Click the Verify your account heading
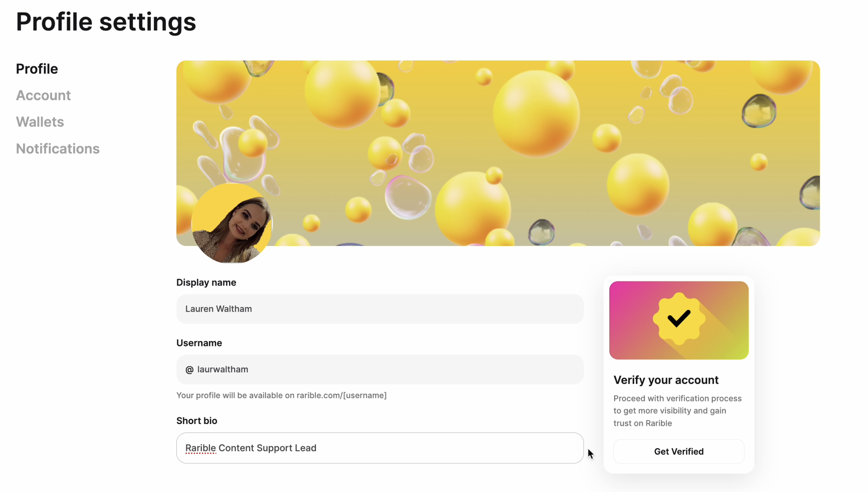The image size is (868, 492). pos(666,380)
